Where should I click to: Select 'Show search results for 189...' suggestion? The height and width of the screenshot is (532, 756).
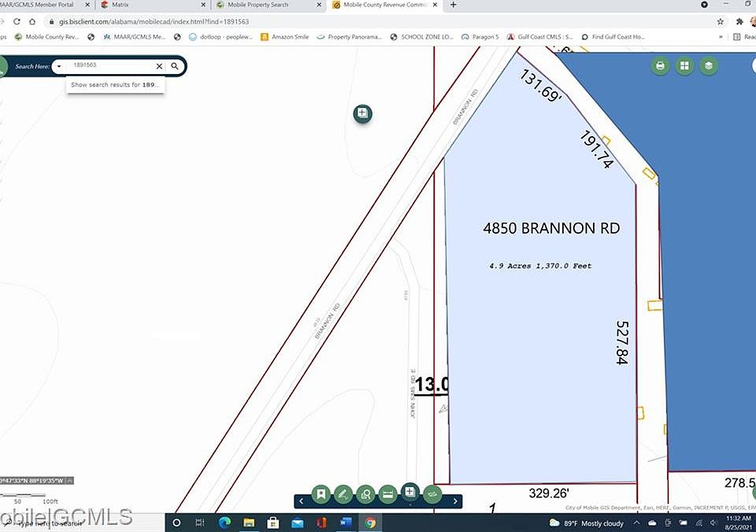coord(115,85)
